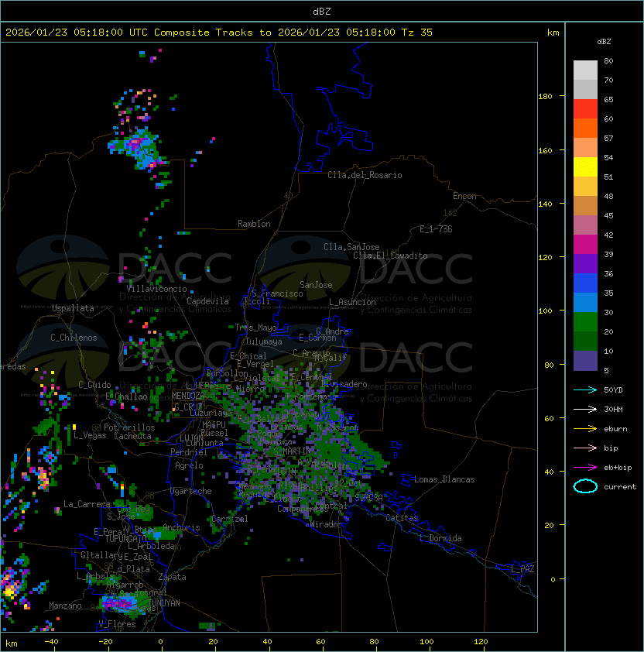Click the Capdevila map label
Viewport: 644px width, 652px height.
[208, 301]
